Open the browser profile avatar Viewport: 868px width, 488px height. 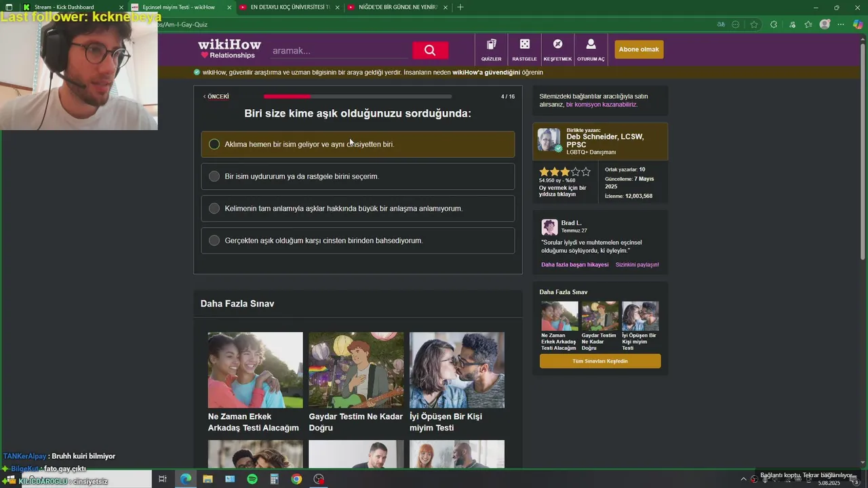tap(825, 24)
